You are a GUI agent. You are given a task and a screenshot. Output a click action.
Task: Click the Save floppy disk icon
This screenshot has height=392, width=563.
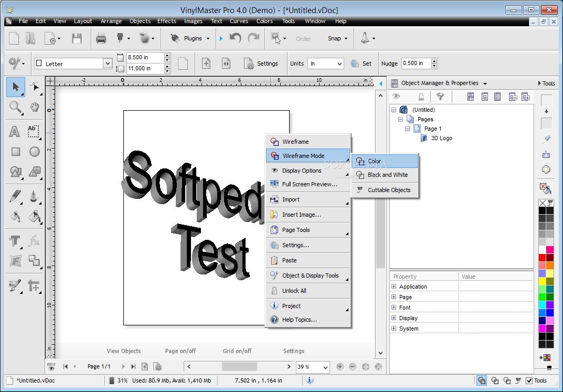point(77,38)
